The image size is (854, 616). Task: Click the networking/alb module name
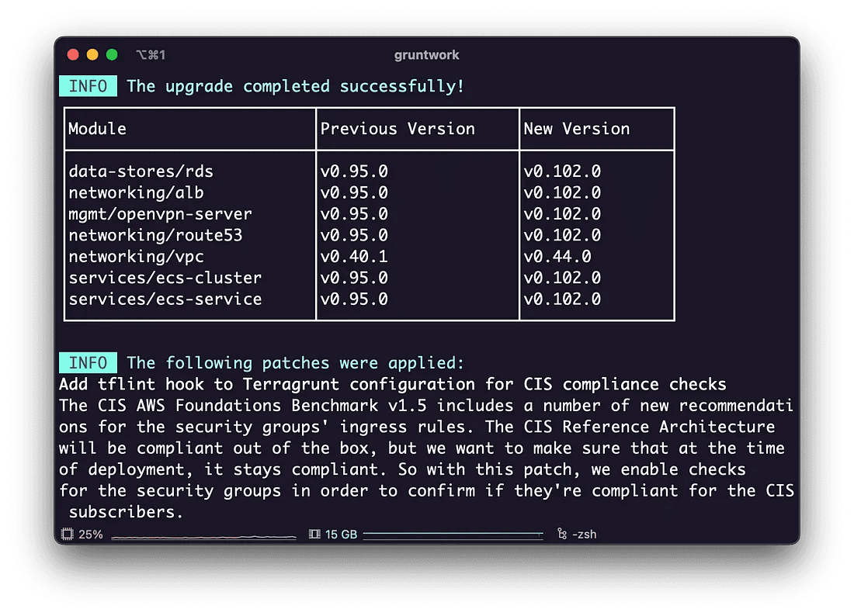pyautogui.click(x=136, y=192)
